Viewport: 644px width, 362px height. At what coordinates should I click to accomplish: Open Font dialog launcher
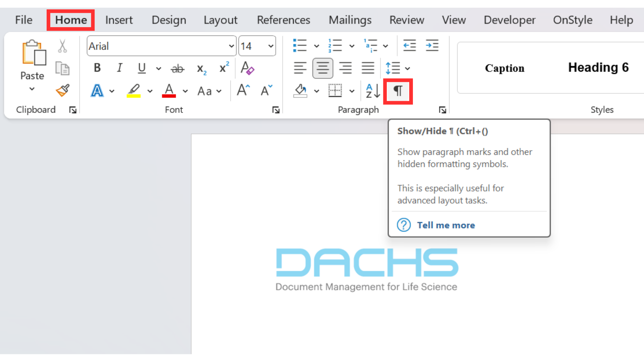pos(276,110)
